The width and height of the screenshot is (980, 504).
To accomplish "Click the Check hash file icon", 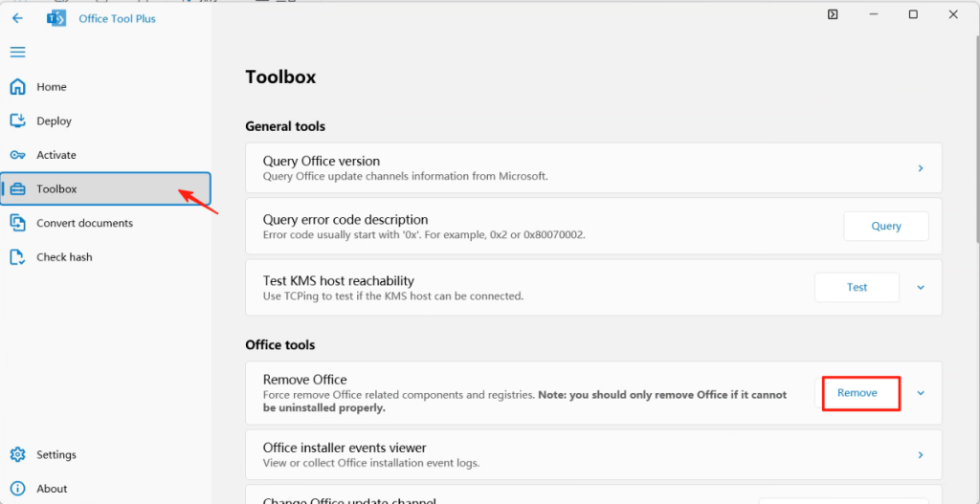I will 17,257.
